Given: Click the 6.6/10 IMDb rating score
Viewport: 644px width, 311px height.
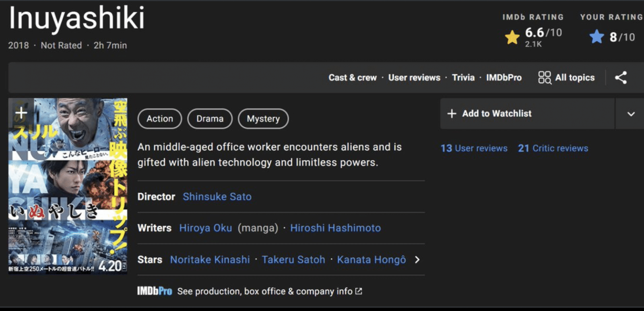Looking at the screenshot, I should [x=543, y=33].
